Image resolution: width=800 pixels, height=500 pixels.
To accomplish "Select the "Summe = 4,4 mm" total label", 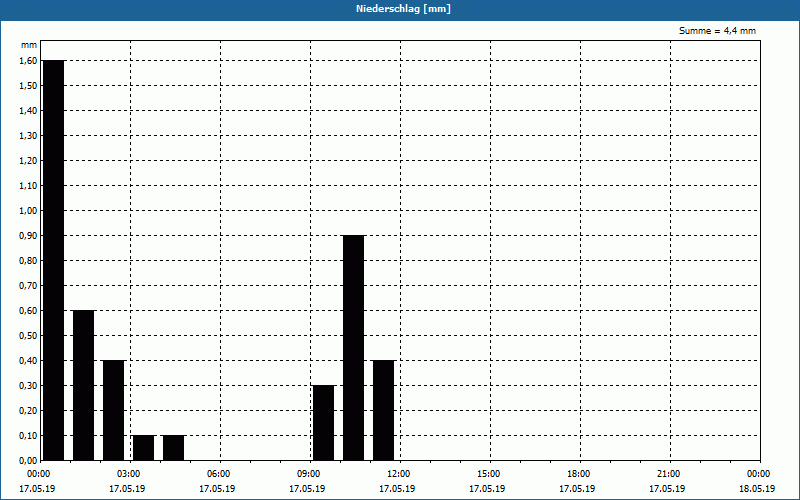I will [x=717, y=31].
